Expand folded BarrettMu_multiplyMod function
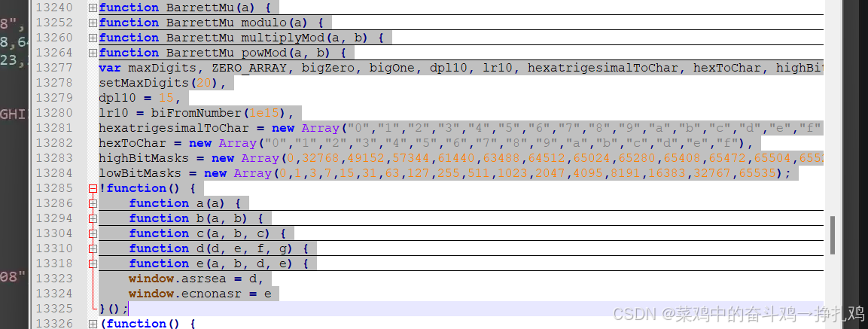This screenshot has width=868, height=329. [93, 38]
